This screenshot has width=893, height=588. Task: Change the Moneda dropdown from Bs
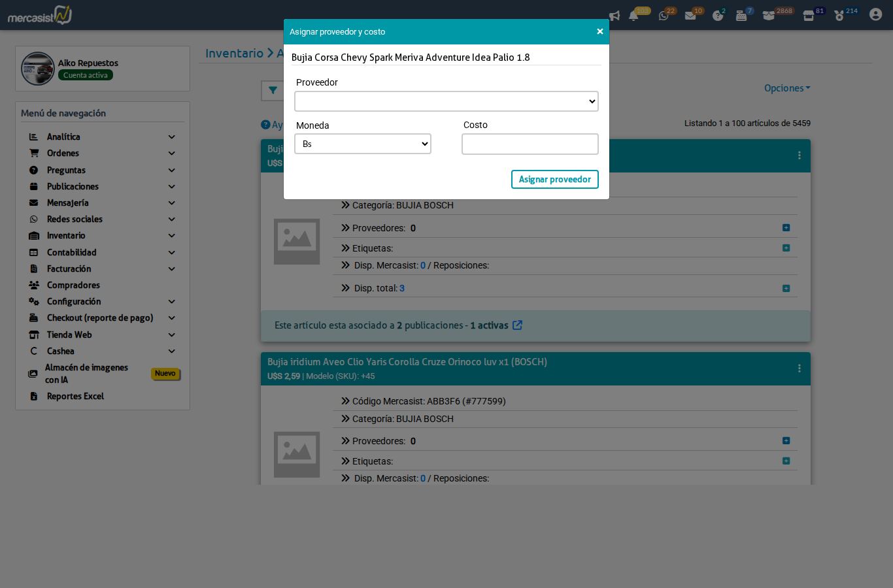[362, 144]
